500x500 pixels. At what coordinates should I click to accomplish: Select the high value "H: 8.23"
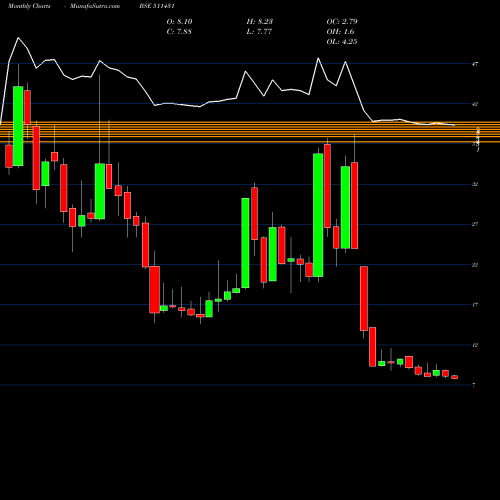pos(260,22)
